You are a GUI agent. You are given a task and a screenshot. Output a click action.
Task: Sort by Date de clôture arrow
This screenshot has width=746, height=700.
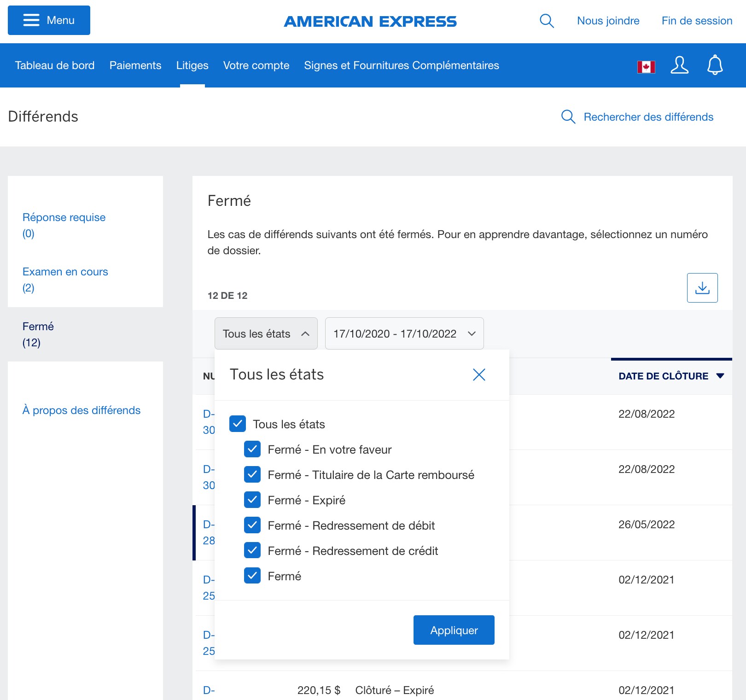pos(721,376)
